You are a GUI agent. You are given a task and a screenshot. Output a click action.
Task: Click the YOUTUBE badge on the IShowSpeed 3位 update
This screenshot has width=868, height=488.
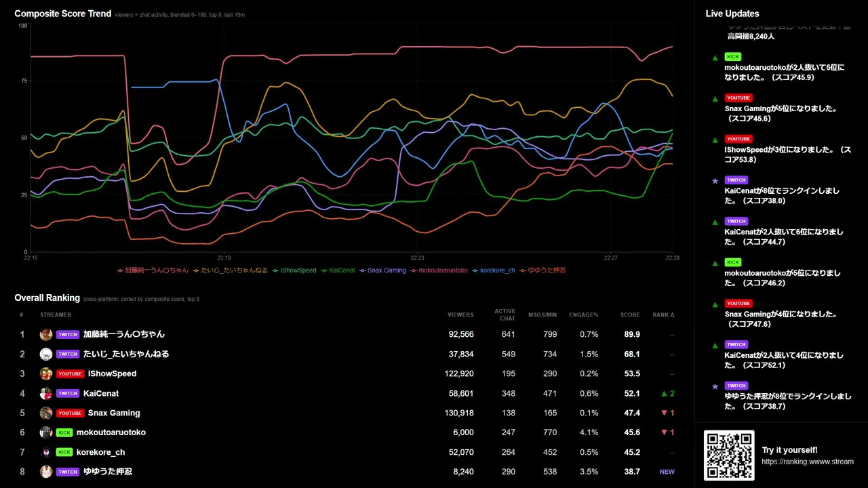point(738,139)
